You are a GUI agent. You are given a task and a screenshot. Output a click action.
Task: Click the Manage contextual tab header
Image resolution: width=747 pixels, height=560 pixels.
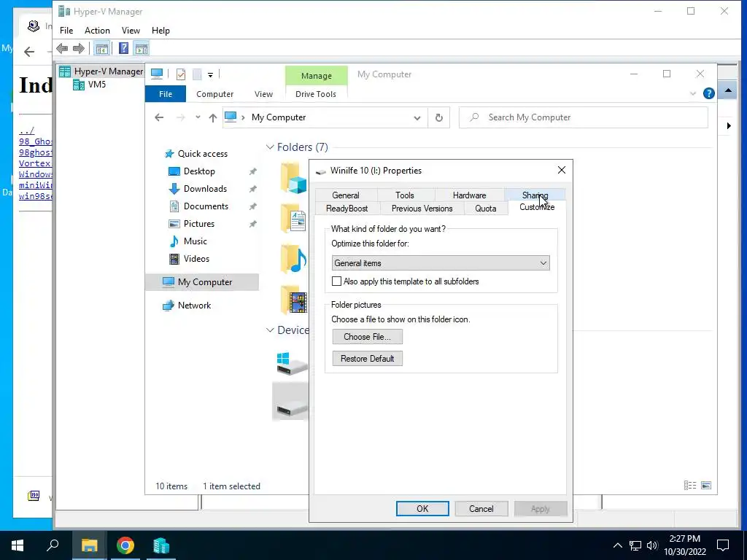(x=317, y=76)
